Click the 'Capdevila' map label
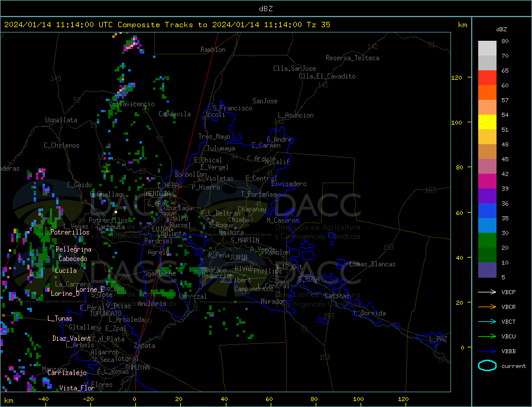This screenshot has height=407, width=532. 174,114
